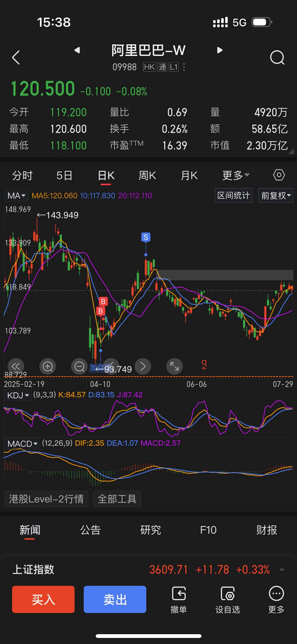Tap the blue 卖出 sell button
Screen dimensions: 297x644
[x=115, y=599]
